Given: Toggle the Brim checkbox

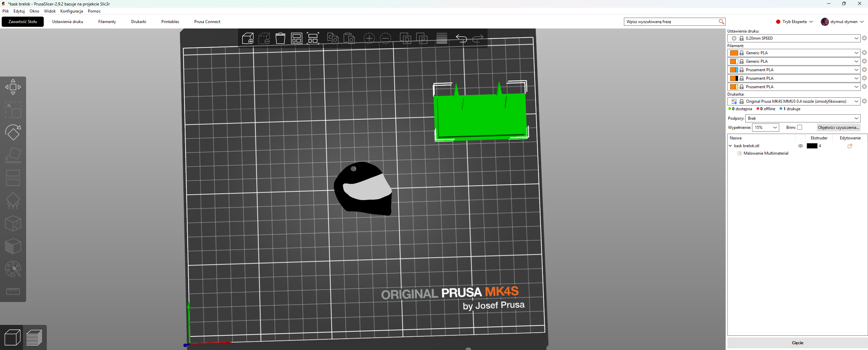Looking at the screenshot, I should (x=800, y=127).
